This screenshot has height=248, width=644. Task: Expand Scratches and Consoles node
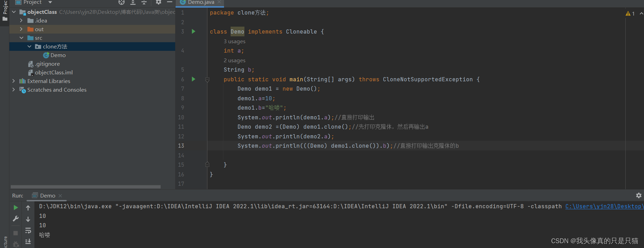14,90
